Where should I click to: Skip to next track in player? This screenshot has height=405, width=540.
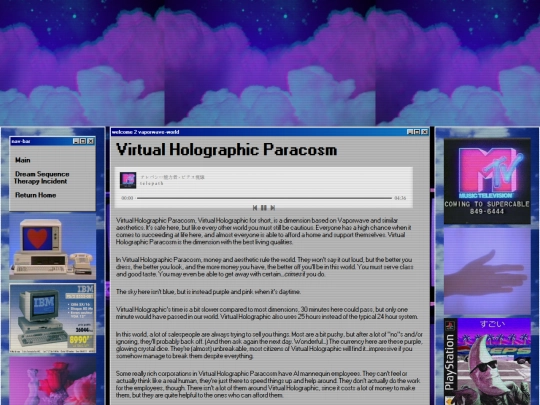273,208
